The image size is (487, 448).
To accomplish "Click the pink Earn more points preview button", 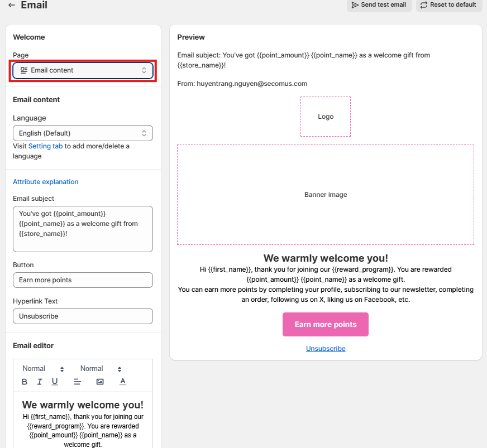I will (326, 325).
